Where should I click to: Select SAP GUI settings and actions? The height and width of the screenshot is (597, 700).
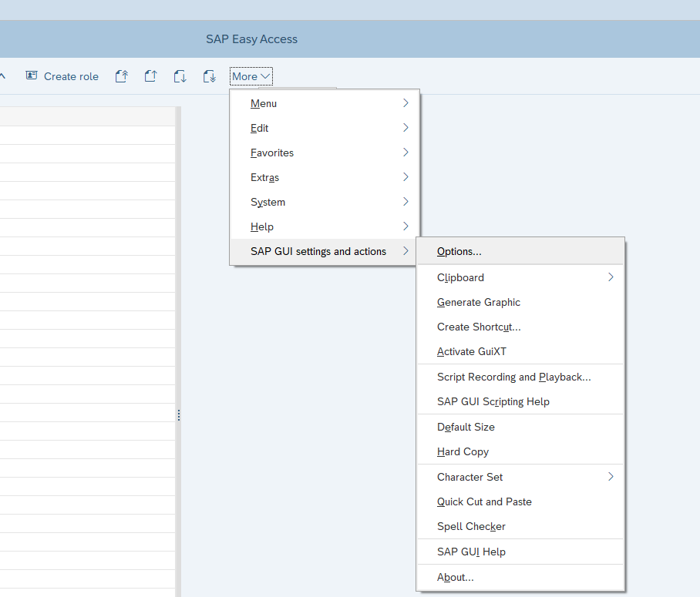(x=325, y=251)
